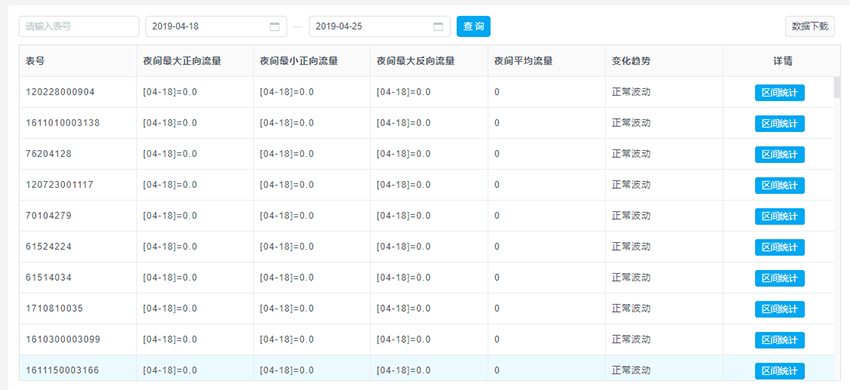Click the table vertical scrollbar thumb
The width and height of the screenshot is (850, 390).
tap(837, 88)
